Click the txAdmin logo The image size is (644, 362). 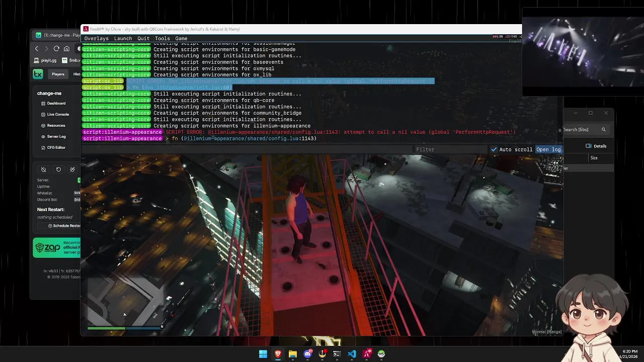pyautogui.click(x=38, y=74)
